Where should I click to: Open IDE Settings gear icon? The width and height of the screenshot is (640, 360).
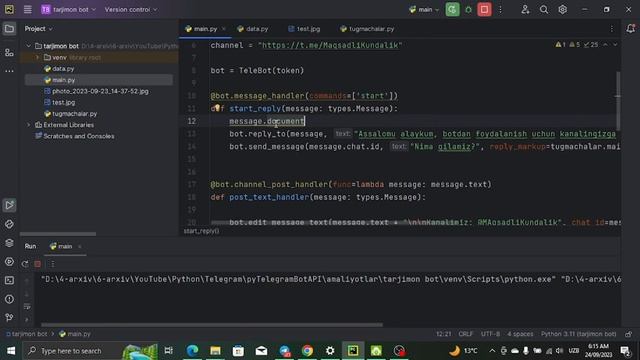click(x=562, y=9)
